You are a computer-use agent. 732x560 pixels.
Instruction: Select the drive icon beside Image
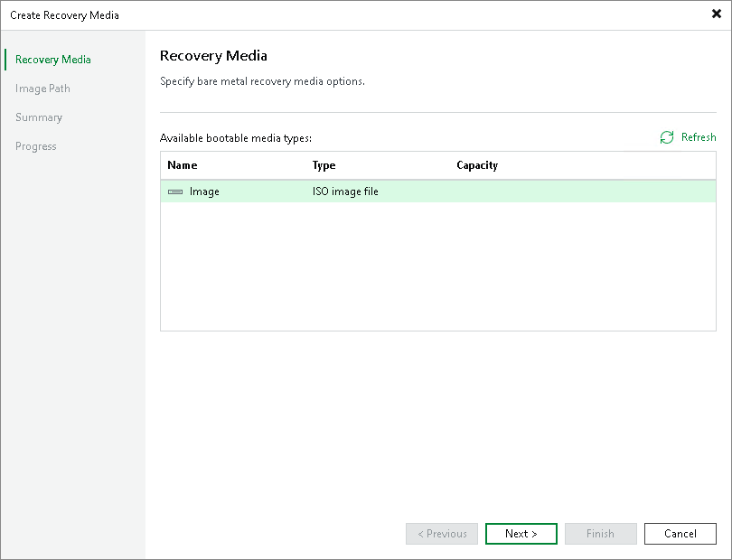(175, 191)
